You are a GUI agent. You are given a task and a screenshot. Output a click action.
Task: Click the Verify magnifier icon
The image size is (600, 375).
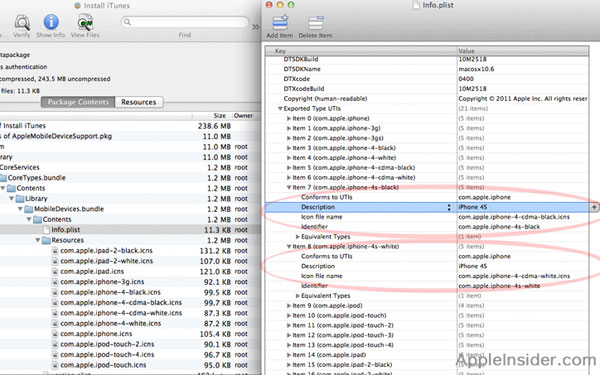click(22, 23)
